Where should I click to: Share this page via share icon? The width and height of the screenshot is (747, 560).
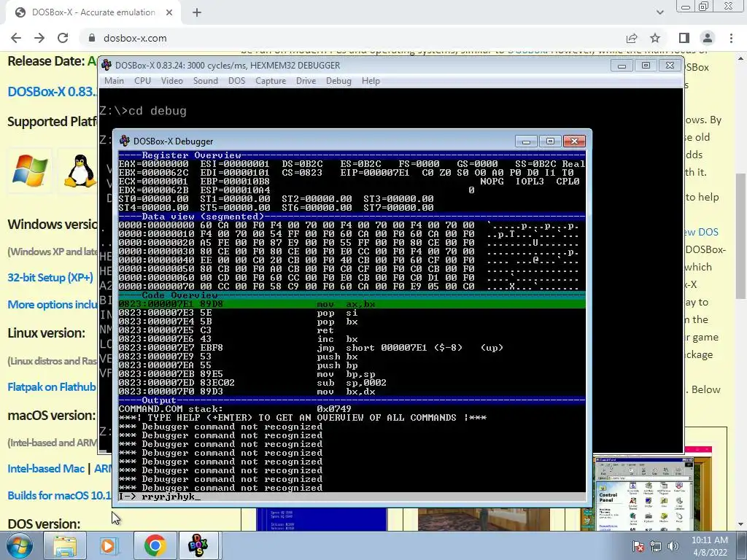click(632, 38)
